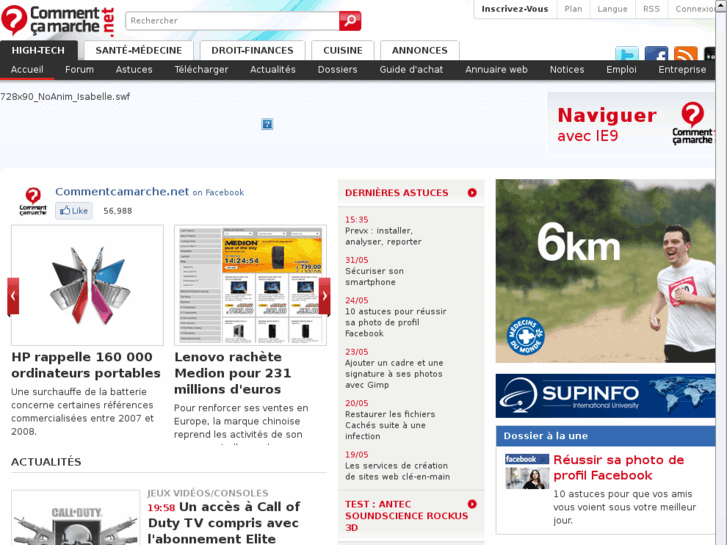The image size is (727, 545).
Task: Open Test Antec Soundscience Rockus 3D
Action: [x=406, y=516]
